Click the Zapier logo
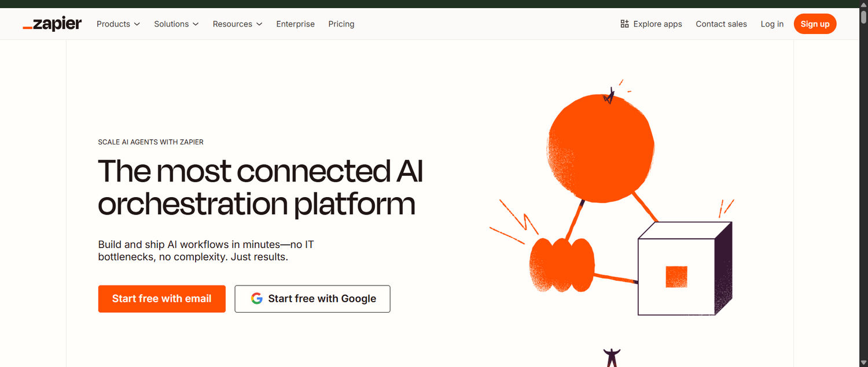The height and width of the screenshot is (367, 868). pos(52,24)
